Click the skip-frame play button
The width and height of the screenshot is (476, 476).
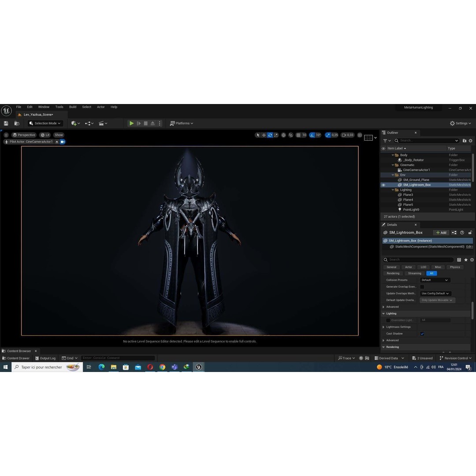pos(139,123)
